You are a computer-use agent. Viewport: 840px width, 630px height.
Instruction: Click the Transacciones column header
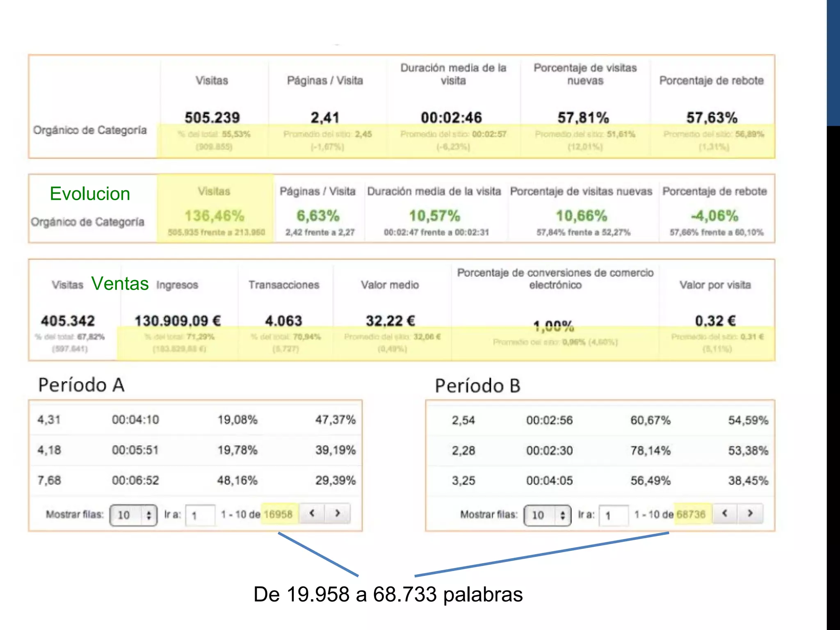[284, 285]
